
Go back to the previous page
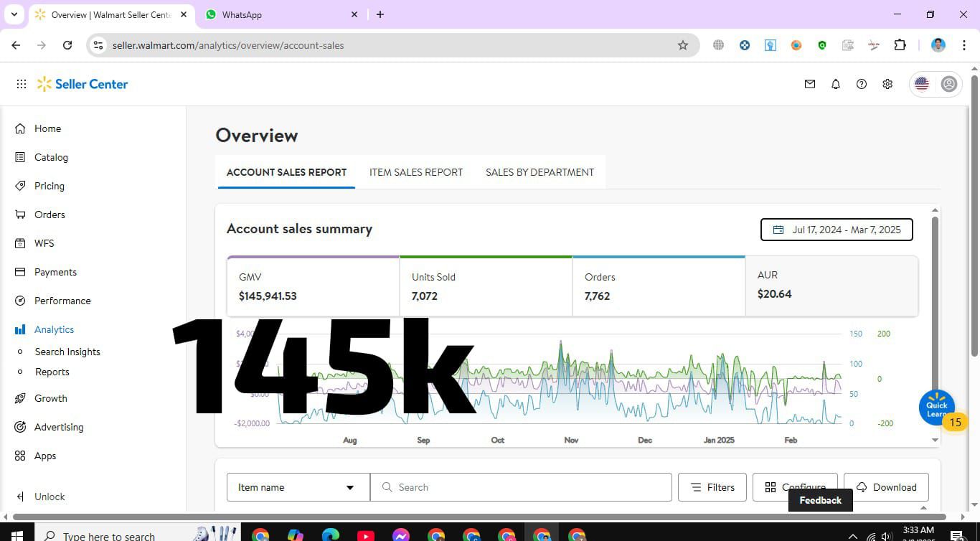tap(16, 45)
